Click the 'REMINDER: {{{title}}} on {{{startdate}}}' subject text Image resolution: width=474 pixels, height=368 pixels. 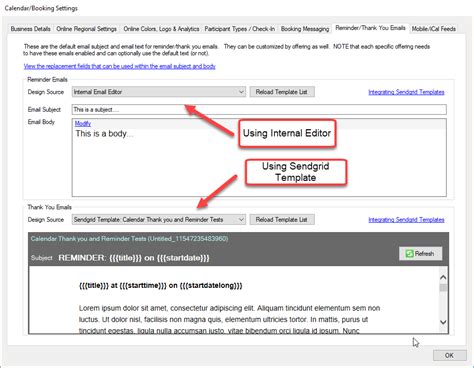(134, 258)
